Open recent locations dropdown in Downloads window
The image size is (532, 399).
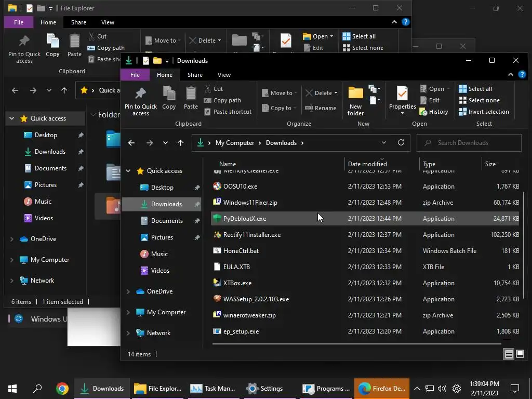(x=165, y=143)
